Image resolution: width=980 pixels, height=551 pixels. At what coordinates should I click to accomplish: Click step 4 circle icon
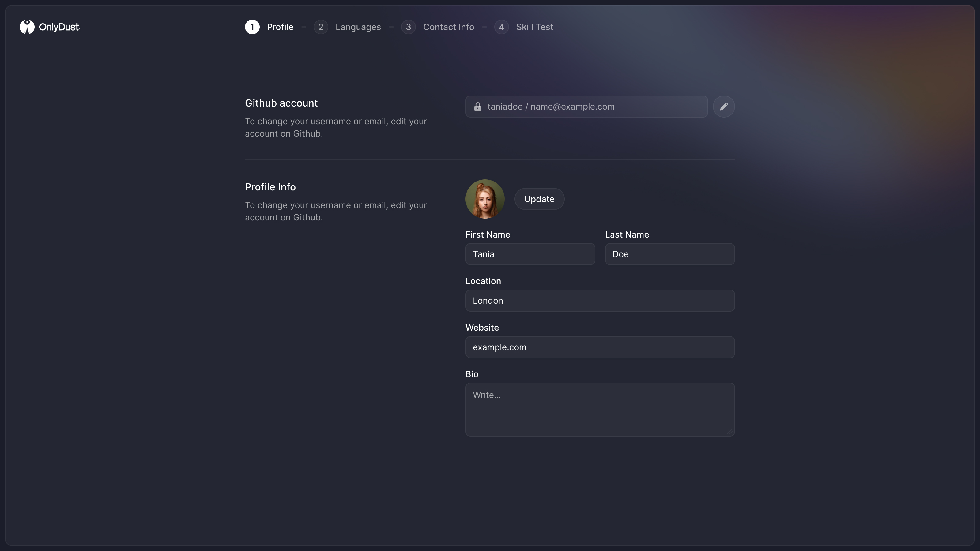point(501,27)
